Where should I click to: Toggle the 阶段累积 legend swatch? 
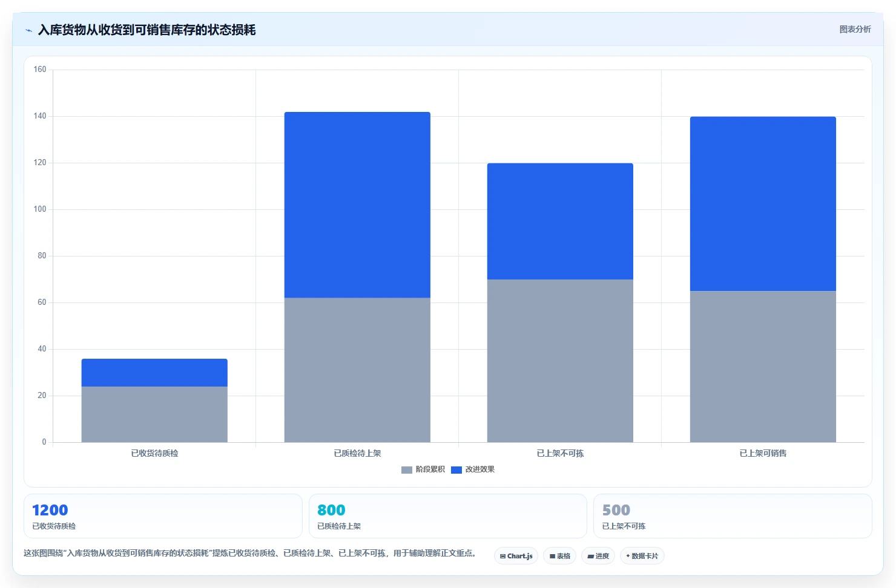click(407, 469)
